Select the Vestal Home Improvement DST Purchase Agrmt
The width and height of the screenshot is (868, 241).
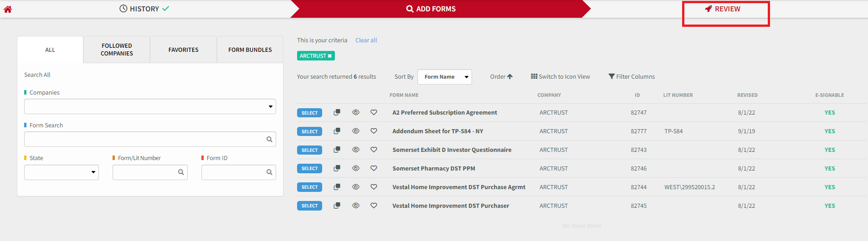[x=309, y=187]
